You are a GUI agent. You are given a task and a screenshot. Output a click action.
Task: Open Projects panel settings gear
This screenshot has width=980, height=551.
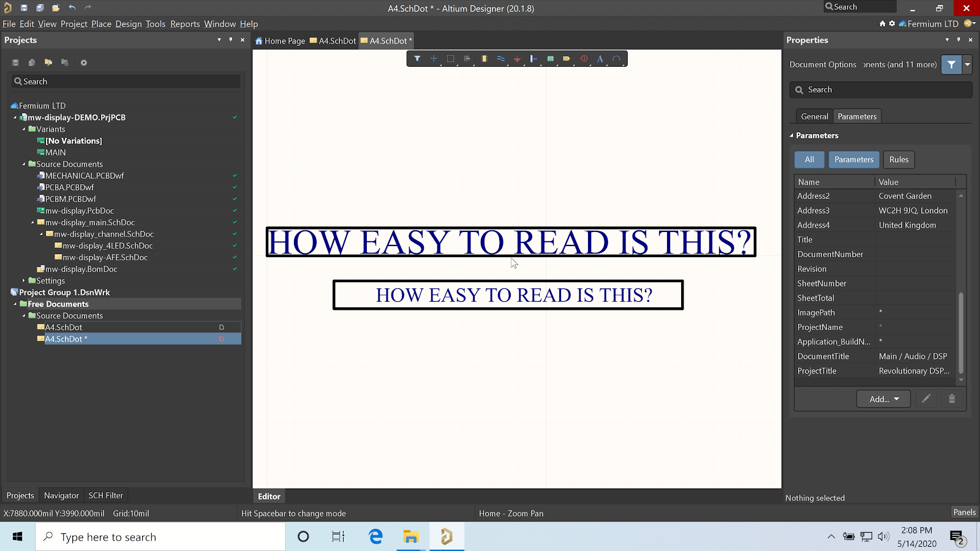84,62
